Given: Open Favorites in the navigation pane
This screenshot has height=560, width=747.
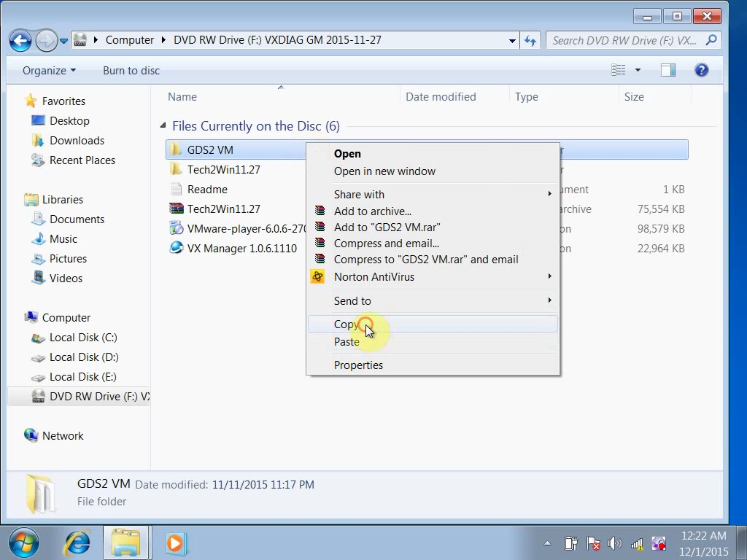Looking at the screenshot, I should pos(63,101).
